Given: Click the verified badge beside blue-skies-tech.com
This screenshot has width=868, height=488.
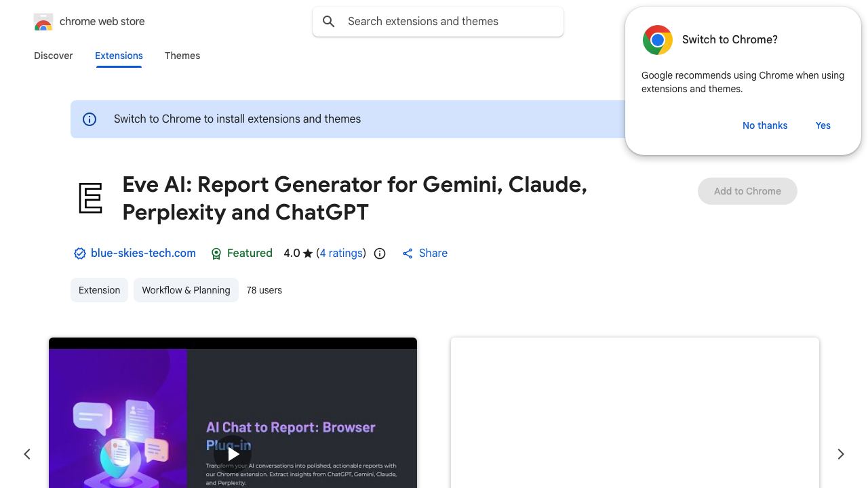Looking at the screenshot, I should [x=80, y=253].
